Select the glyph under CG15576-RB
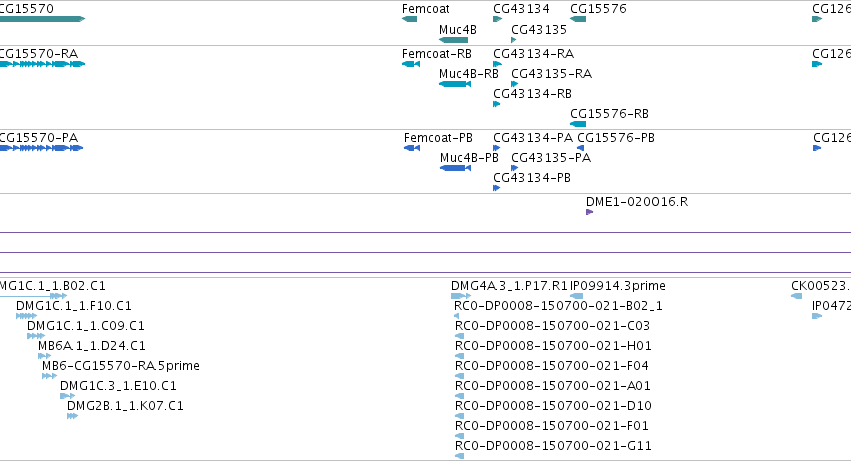Image resolution: width=851 pixels, height=461 pixels. (577, 124)
